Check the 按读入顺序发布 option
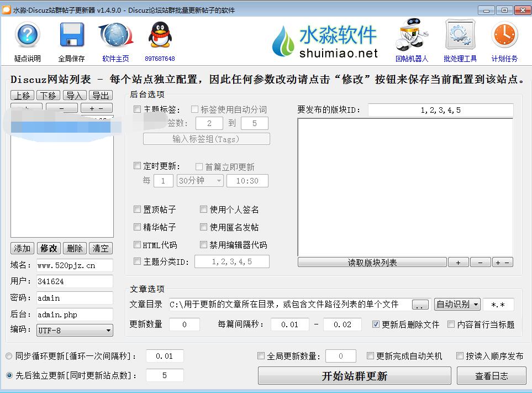The height and width of the screenshot is (393, 532). (460, 355)
